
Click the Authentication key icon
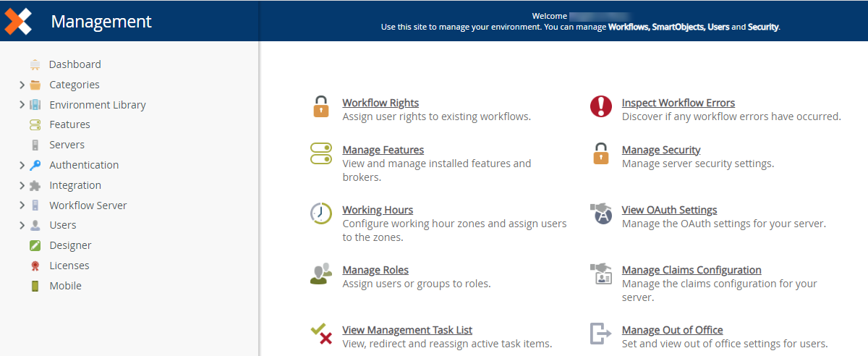click(35, 165)
